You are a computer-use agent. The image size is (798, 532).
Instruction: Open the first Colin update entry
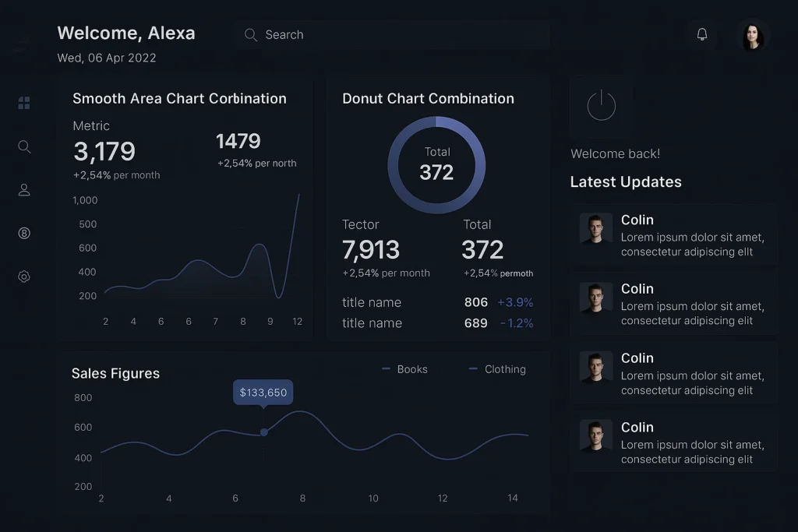pos(674,235)
